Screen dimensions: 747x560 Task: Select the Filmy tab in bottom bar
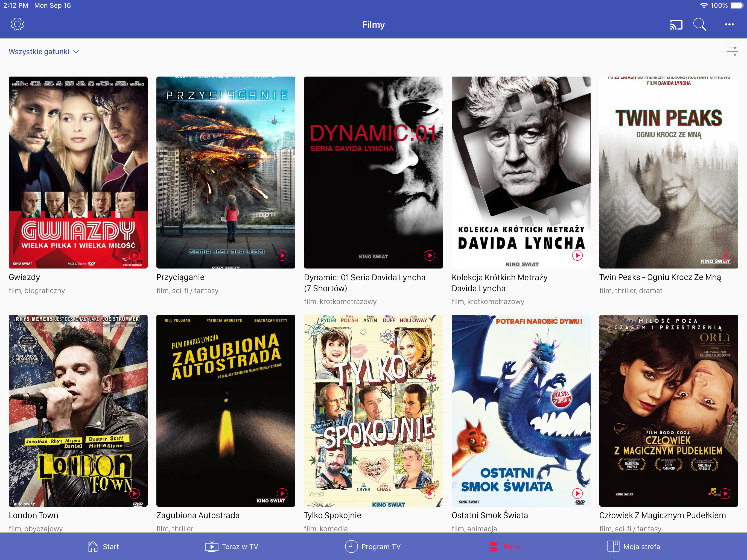click(x=504, y=547)
